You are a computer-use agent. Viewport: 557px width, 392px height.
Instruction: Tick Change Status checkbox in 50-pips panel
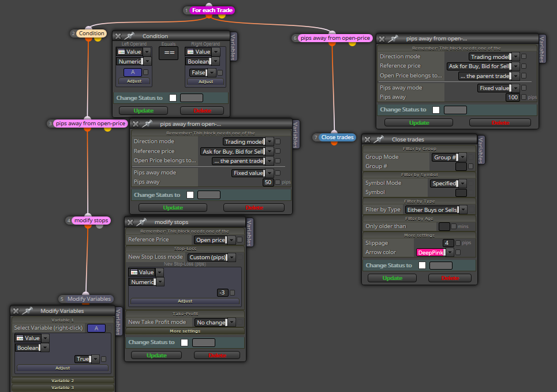pyautogui.click(x=190, y=195)
